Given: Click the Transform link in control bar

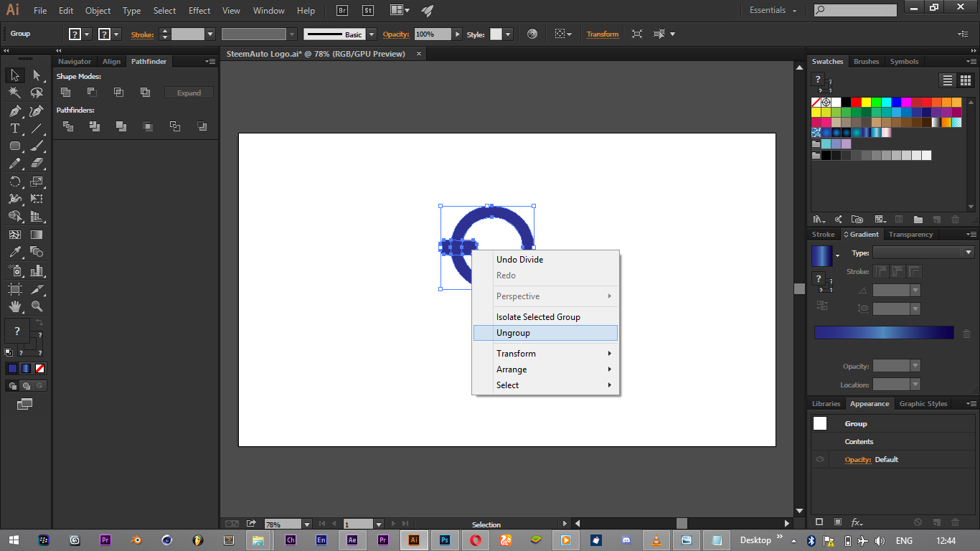Looking at the screenshot, I should coord(602,34).
